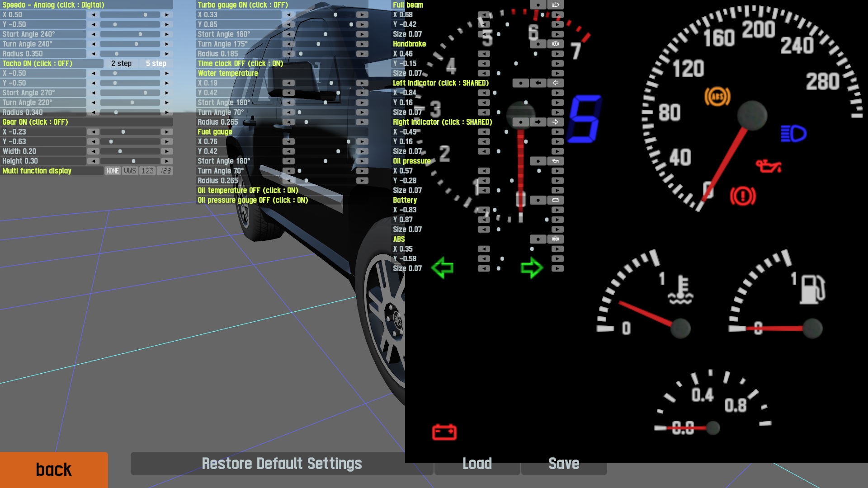Increase Fuel gauge Radius with right arrow
The height and width of the screenshot is (488, 868).
pyautogui.click(x=362, y=181)
